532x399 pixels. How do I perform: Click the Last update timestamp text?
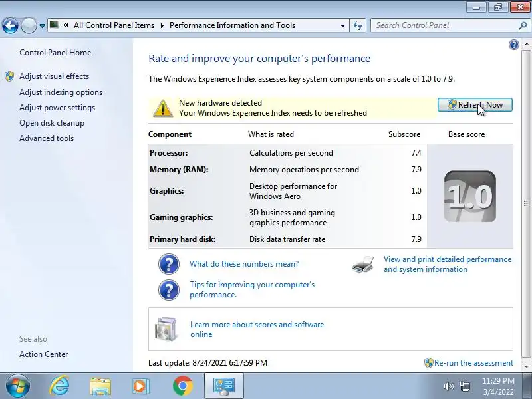[x=207, y=362]
